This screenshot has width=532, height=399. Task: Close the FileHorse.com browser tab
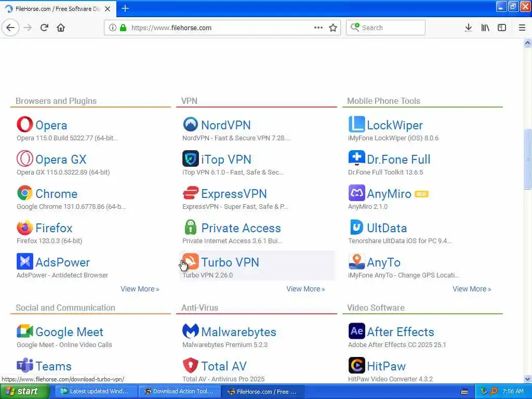point(108,9)
